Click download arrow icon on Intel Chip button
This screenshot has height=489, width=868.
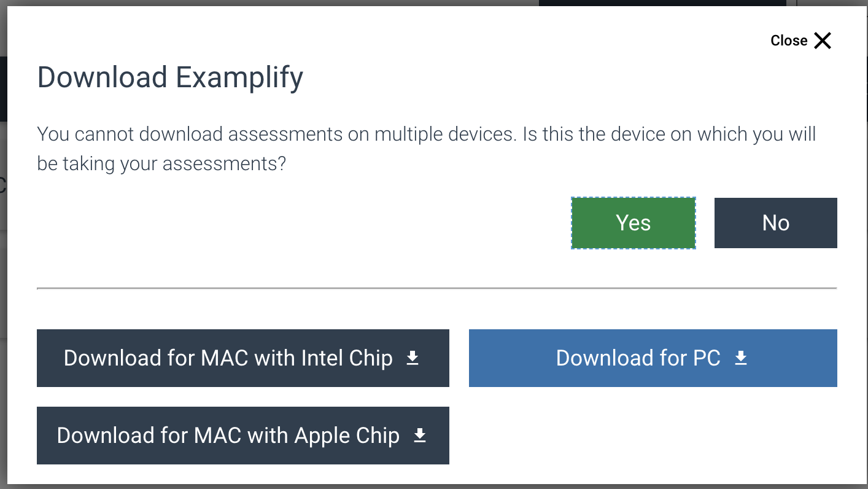413,358
